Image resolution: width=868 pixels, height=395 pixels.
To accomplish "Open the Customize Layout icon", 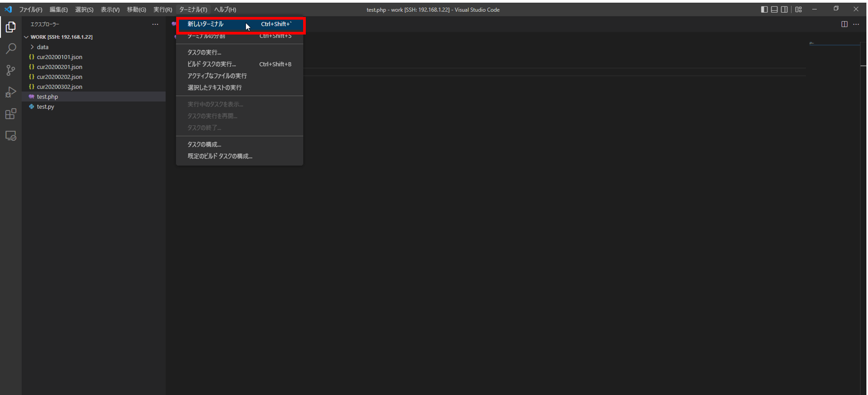I will 798,10.
